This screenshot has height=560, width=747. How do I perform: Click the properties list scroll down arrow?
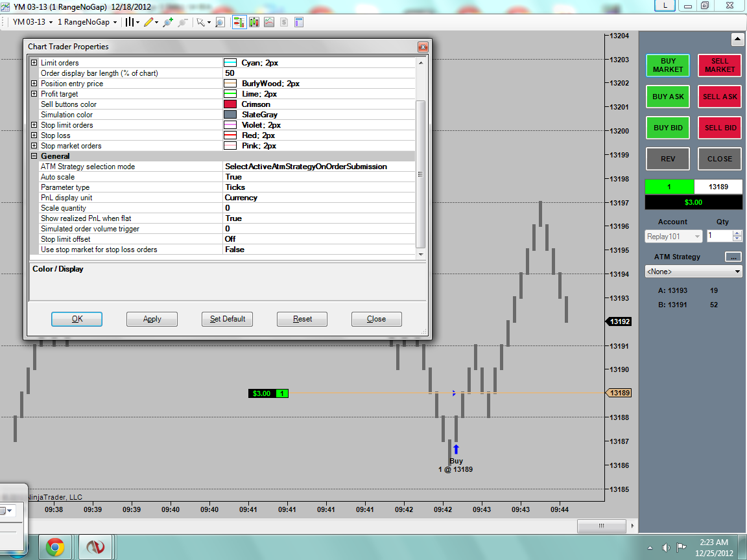(x=421, y=255)
